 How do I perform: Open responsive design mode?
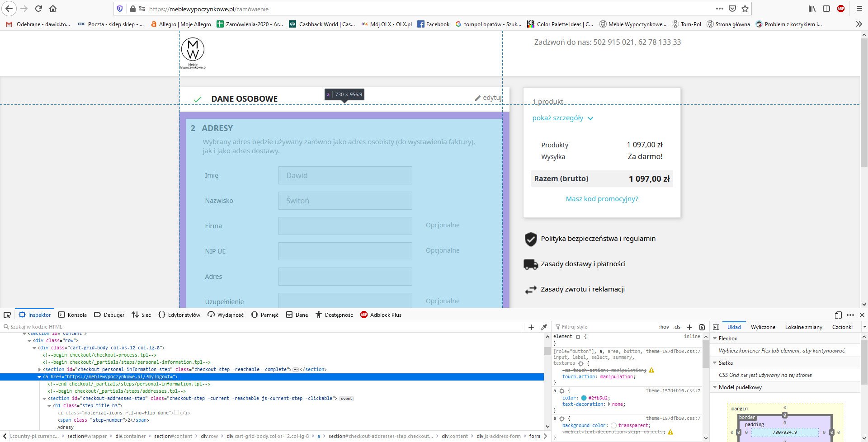[x=838, y=315]
